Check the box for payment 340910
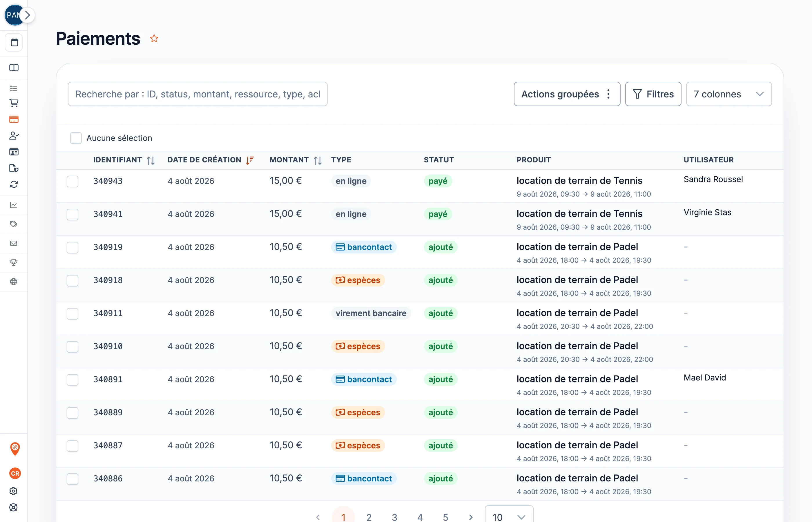The image size is (812, 522). point(72,347)
